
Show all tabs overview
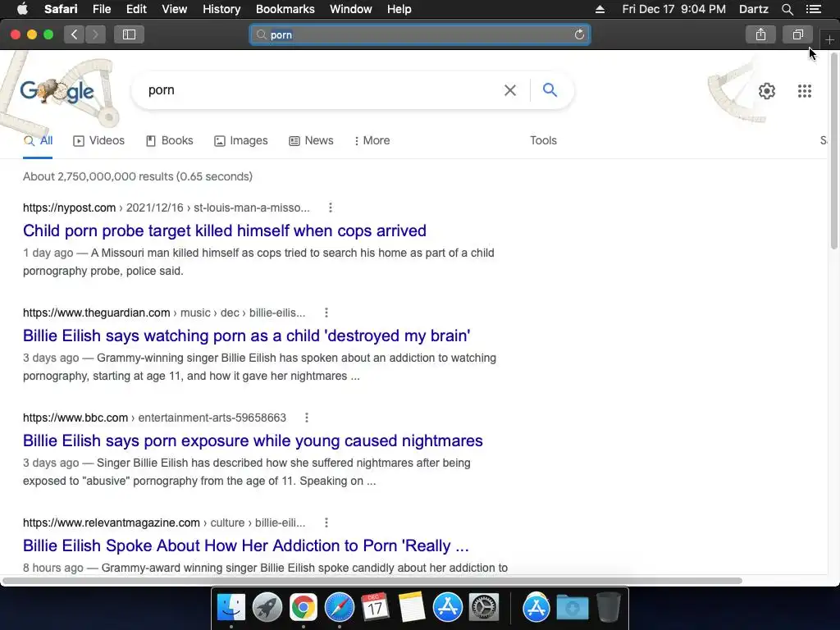797,34
